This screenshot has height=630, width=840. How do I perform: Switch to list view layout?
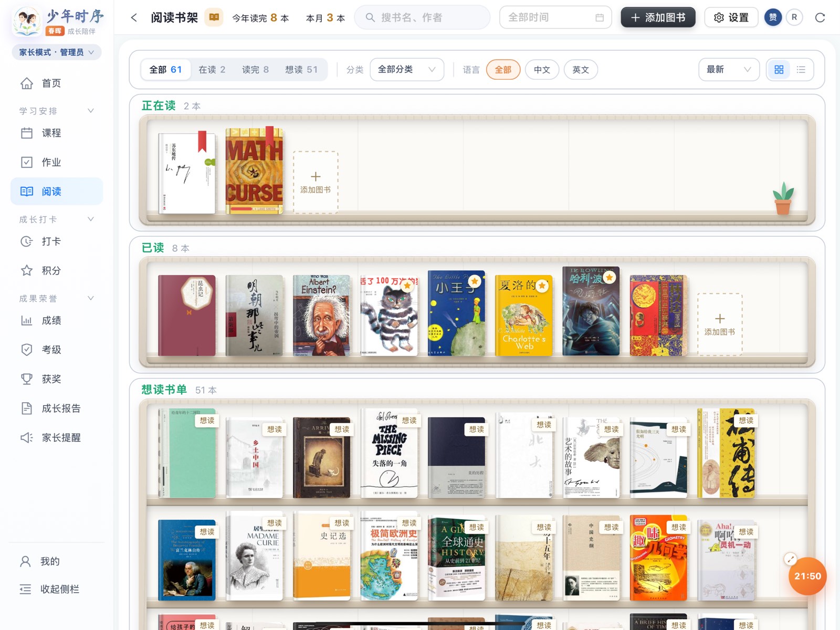801,69
